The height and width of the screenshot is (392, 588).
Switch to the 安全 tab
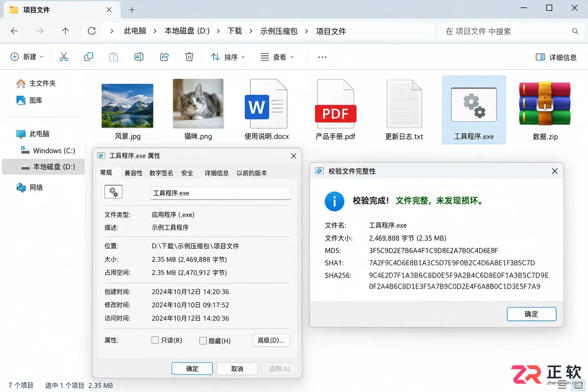(187, 173)
